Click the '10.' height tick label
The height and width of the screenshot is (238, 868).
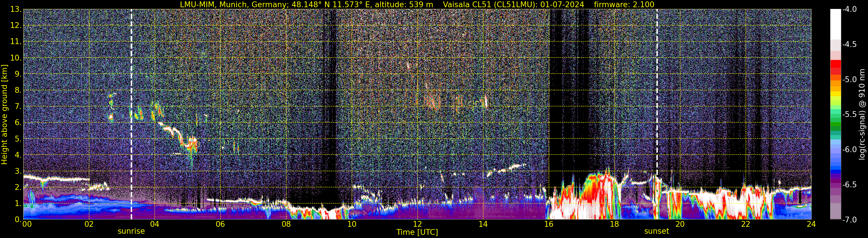click(x=16, y=58)
